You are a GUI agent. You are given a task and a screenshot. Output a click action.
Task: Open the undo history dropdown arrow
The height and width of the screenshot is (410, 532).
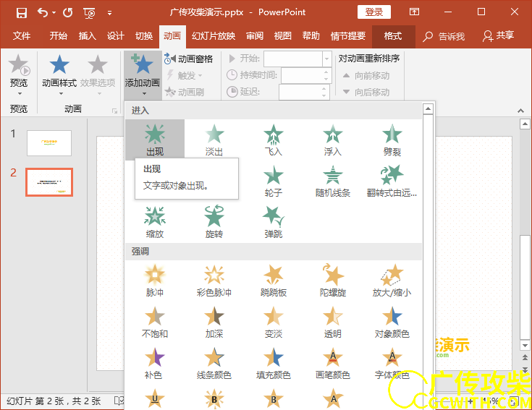54,13
